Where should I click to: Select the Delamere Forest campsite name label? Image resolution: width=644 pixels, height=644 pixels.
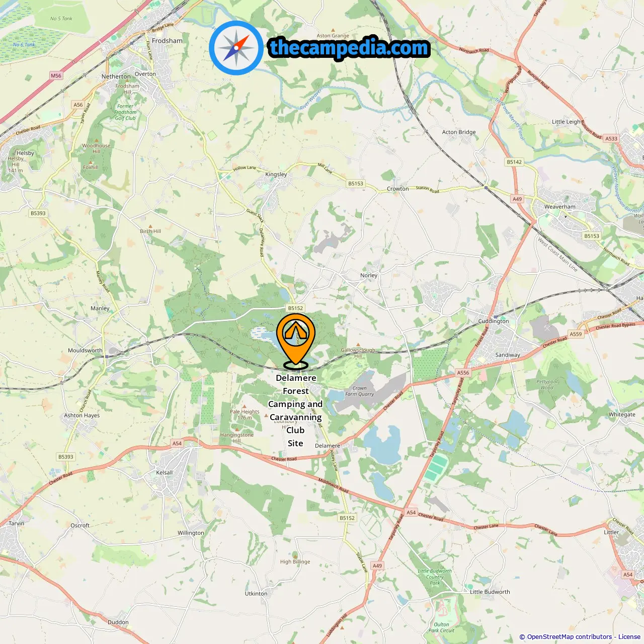[295, 411]
